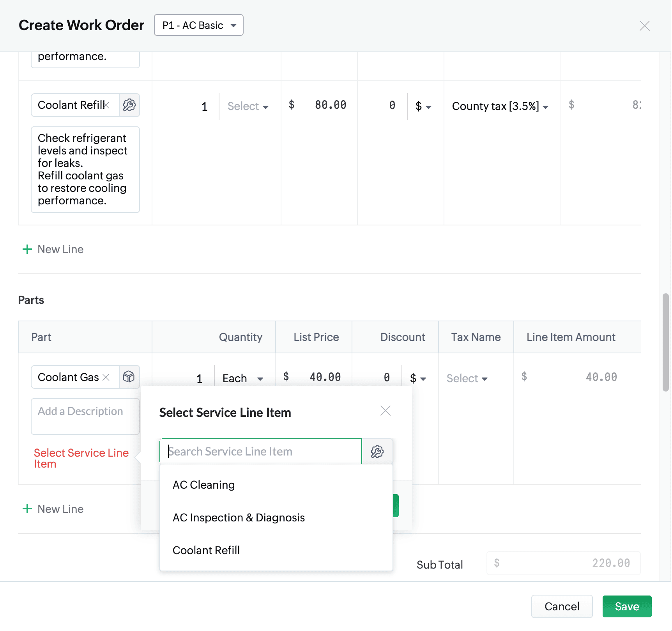Expand the Each unit dropdown for Coolant Gas
672x631 pixels.
pos(243,378)
